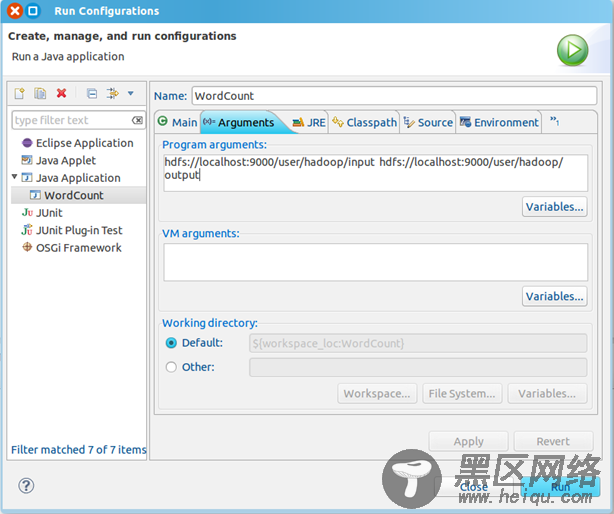Viewport: 614px width, 514px height.
Task: Clear the filter text field icon
Action: 137,120
